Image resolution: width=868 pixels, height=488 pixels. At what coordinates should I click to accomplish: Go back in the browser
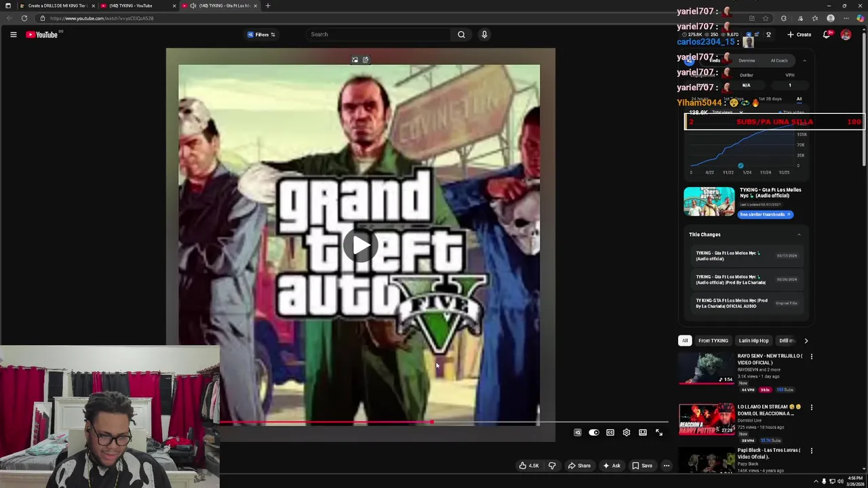tap(9, 18)
